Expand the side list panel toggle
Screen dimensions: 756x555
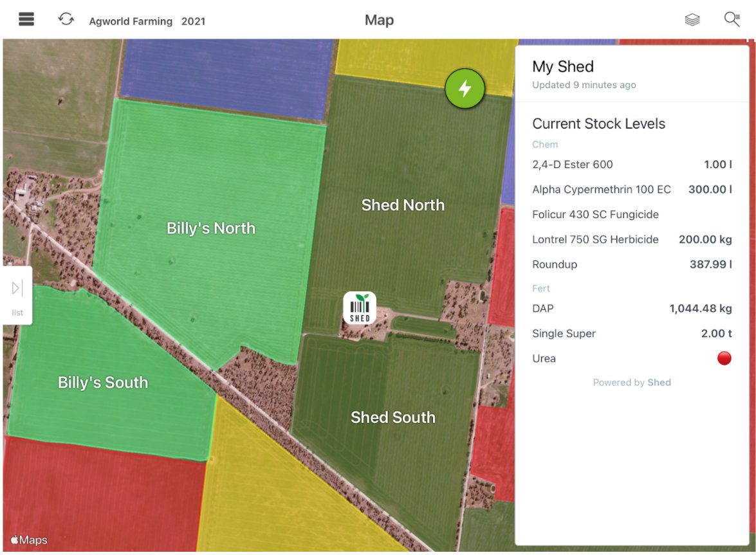[17, 295]
